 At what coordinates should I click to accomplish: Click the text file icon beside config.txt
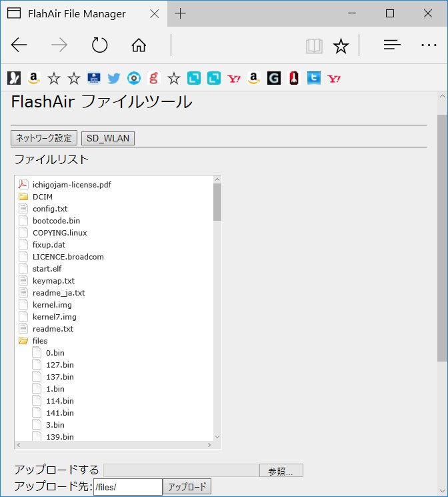tap(23, 209)
